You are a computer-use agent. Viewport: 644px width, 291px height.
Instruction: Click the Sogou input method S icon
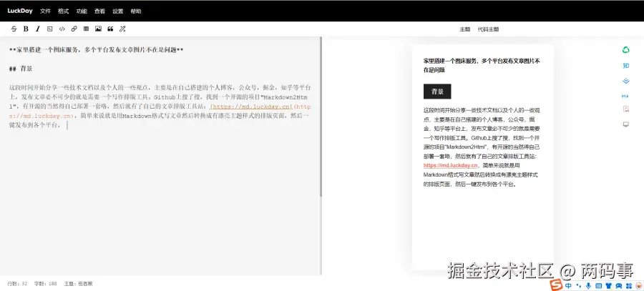coord(556,285)
